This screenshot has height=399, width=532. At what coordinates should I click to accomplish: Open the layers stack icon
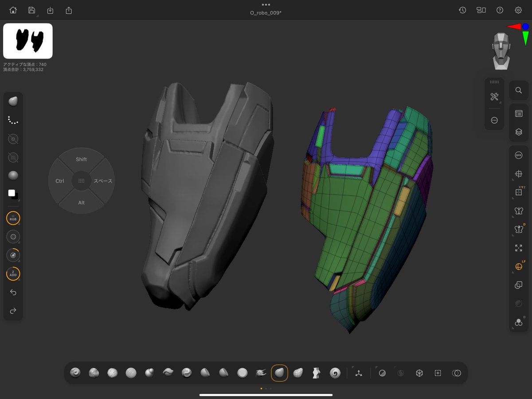[518, 132]
